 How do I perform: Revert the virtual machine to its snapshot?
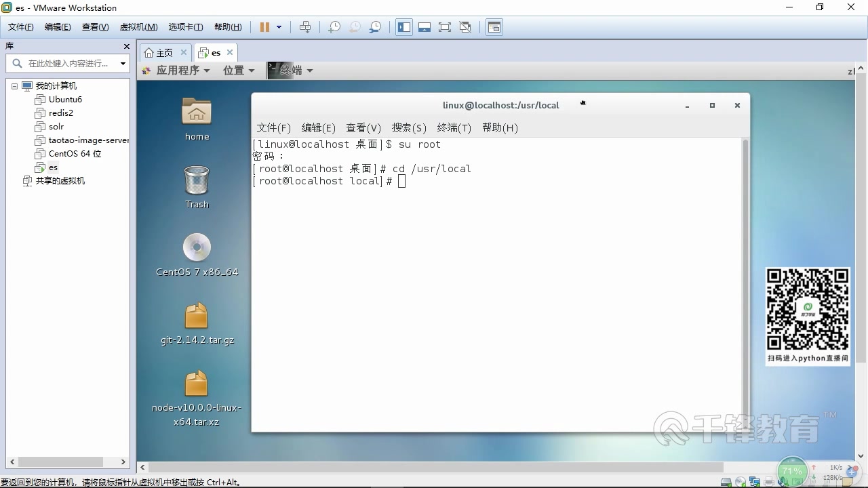click(x=355, y=27)
